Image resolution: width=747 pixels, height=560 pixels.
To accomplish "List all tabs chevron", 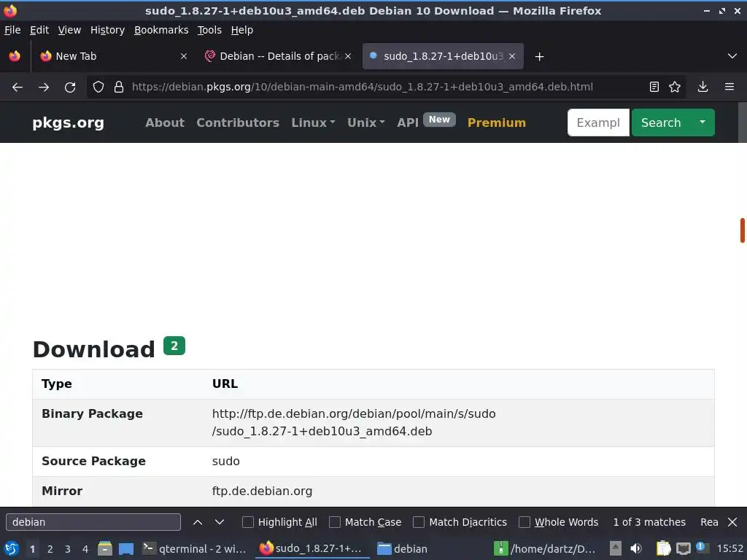I will [x=732, y=56].
